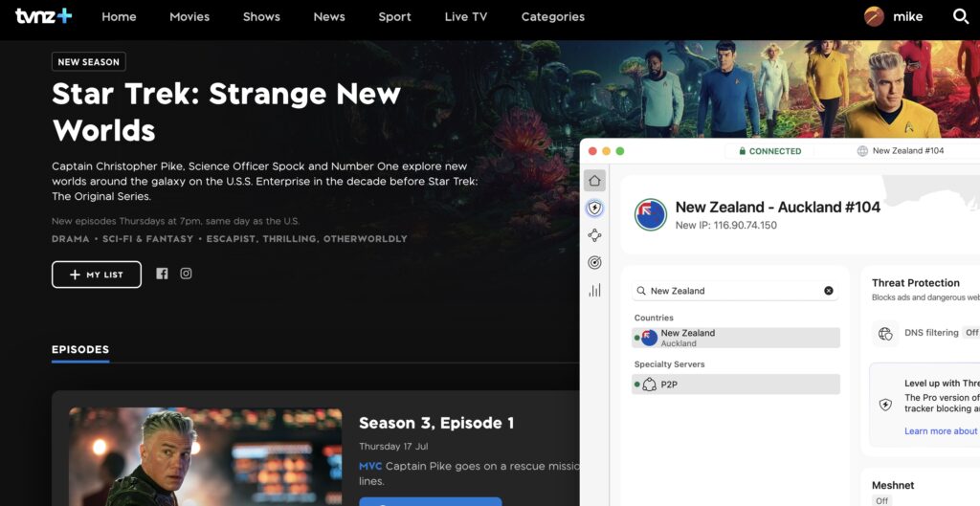Select the P2P specialty servers row
The image size is (980, 506).
(736, 385)
